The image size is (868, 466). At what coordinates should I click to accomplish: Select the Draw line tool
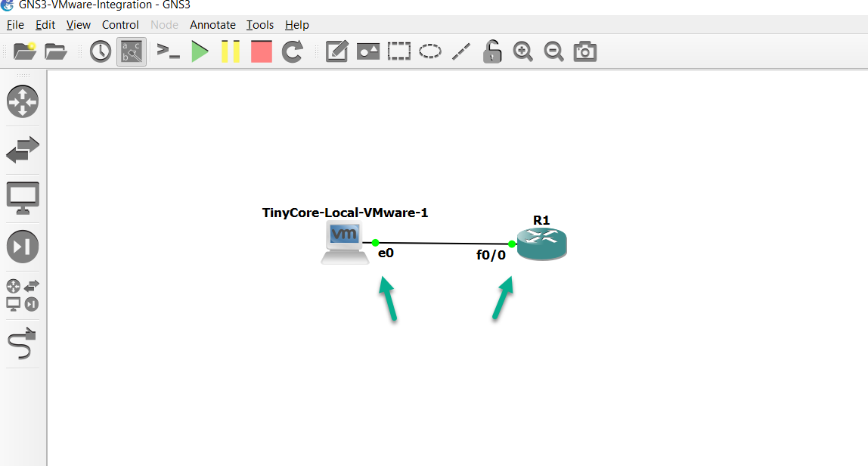(461, 51)
